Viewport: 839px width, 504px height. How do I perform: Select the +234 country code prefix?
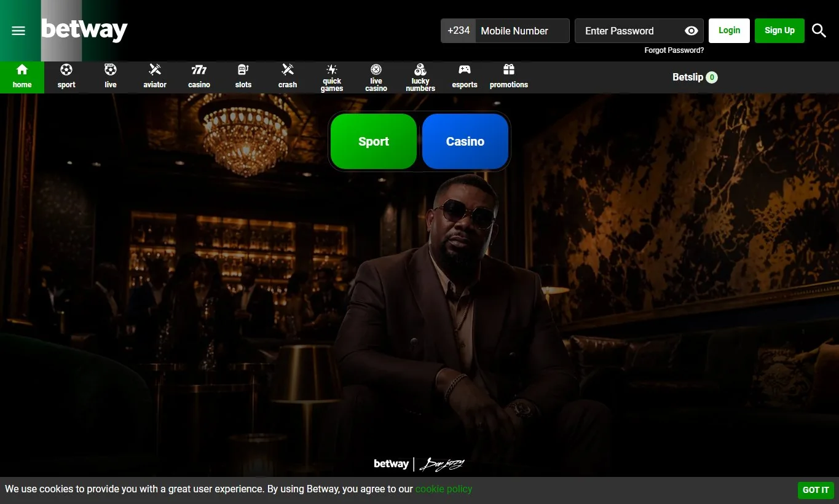coord(459,31)
